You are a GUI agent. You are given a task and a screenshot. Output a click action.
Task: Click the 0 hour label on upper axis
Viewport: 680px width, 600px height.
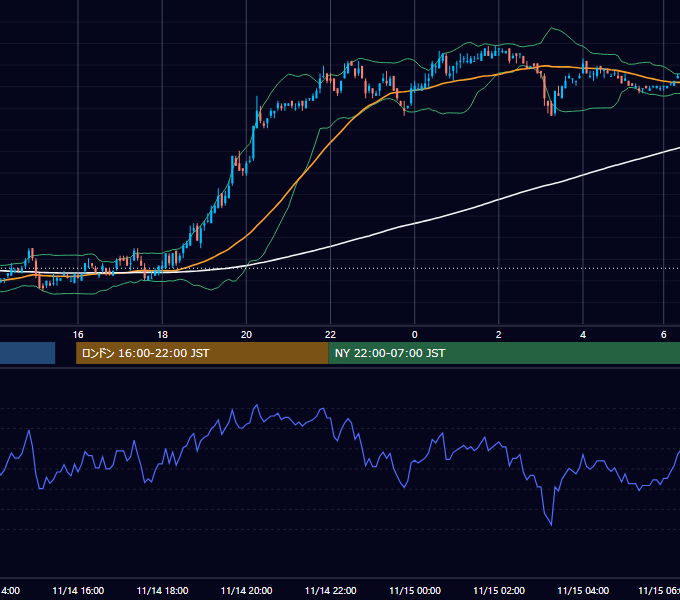pyautogui.click(x=415, y=335)
